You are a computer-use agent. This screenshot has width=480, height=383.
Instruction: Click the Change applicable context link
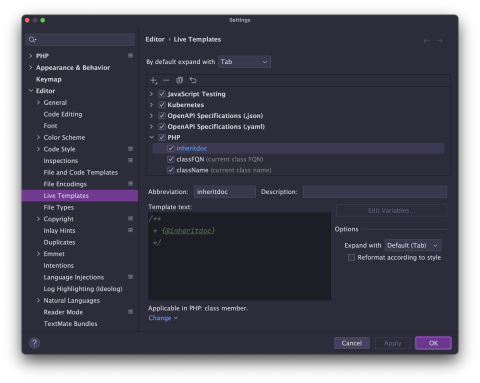(x=163, y=318)
